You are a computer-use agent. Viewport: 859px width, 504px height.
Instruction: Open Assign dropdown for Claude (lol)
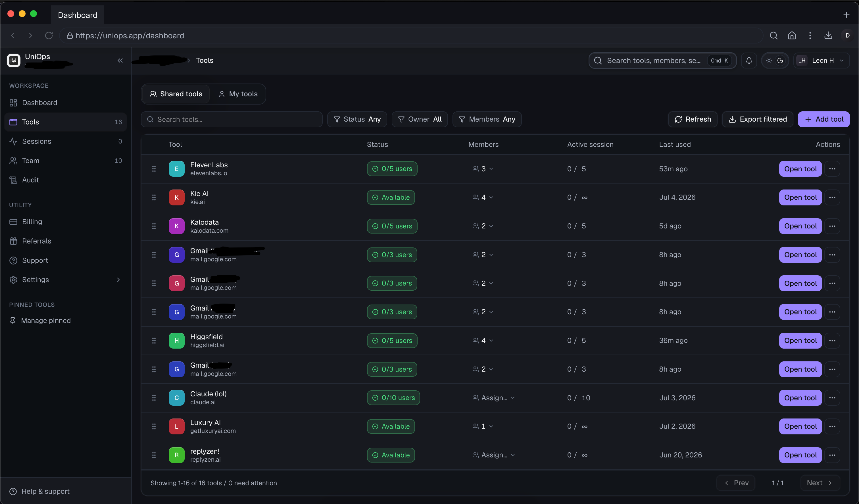(x=494, y=398)
